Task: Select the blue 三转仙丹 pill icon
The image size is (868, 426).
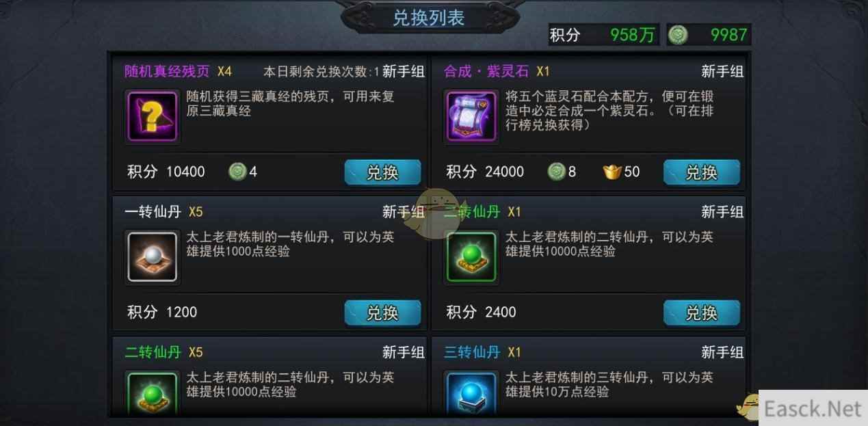Action: [471, 392]
